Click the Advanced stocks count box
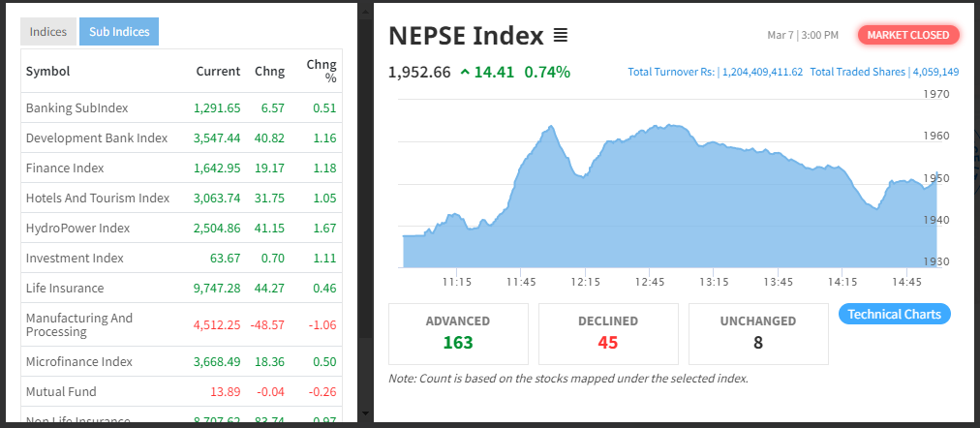Image resolution: width=980 pixels, height=428 pixels. tap(458, 333)
